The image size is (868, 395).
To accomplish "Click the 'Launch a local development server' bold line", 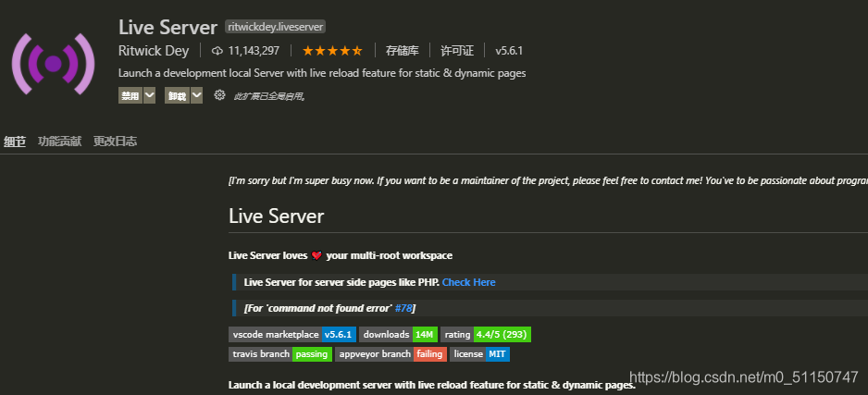I will 432,385.
